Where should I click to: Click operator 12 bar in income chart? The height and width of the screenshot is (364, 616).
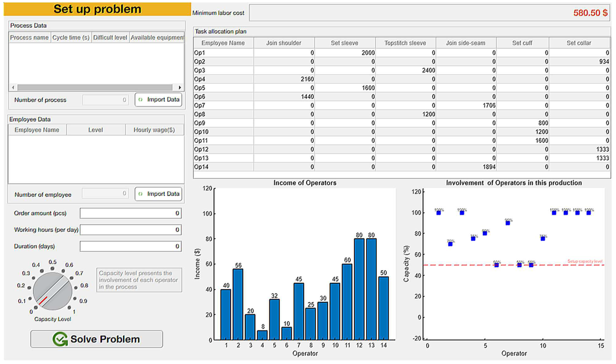[x=359, y=289]
